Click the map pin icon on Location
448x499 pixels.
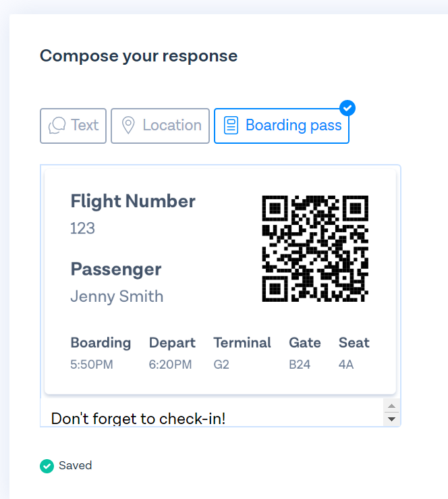128,126
